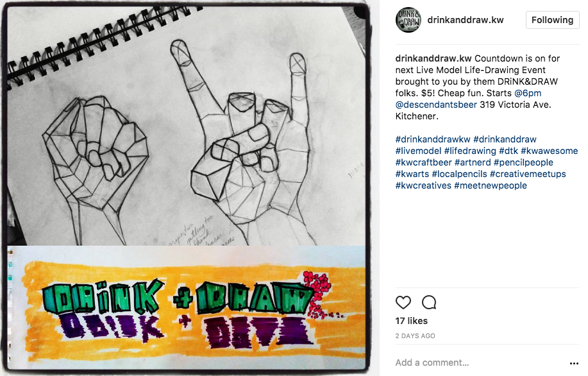Open the #kwcraftbeer hashtag

tap(423, 163)
